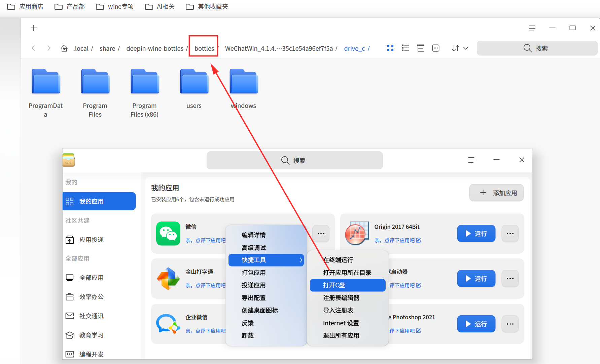Open the Program Files folder icon
The height and width of the screenshot is (364, 600).
coord(95,82)
